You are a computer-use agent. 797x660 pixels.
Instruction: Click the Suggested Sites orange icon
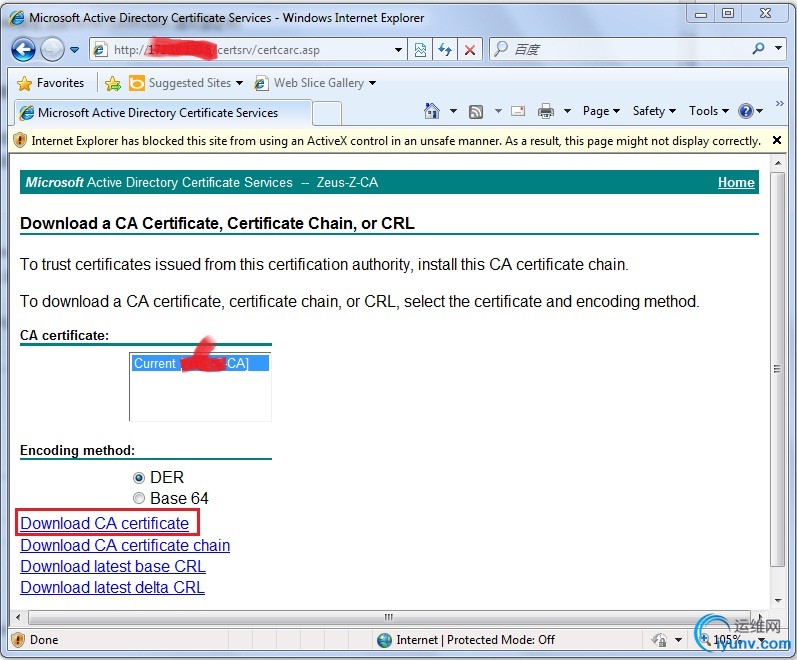pos(137,83)
